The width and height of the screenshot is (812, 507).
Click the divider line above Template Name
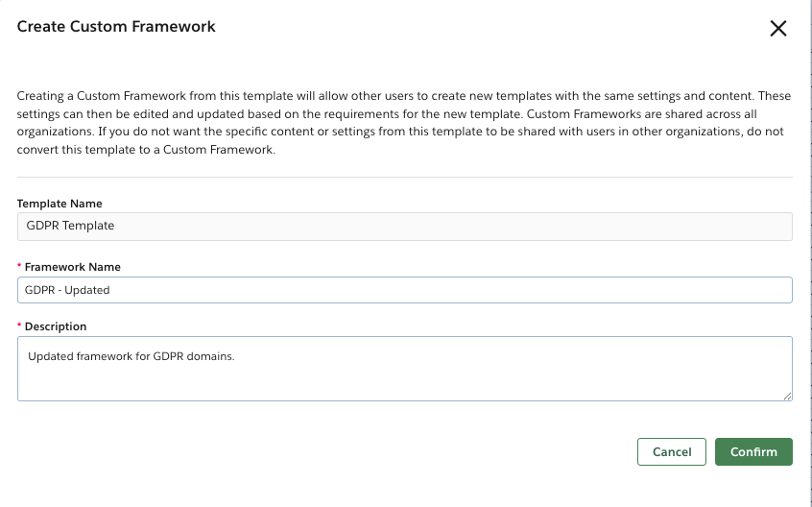pyautogui.click(x=404, y=177)
